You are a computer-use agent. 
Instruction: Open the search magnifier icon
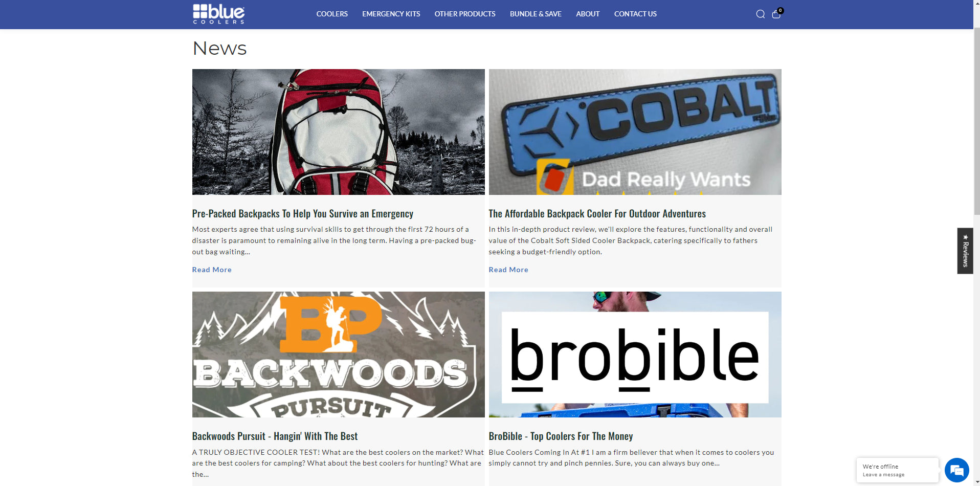pos(760,14)
